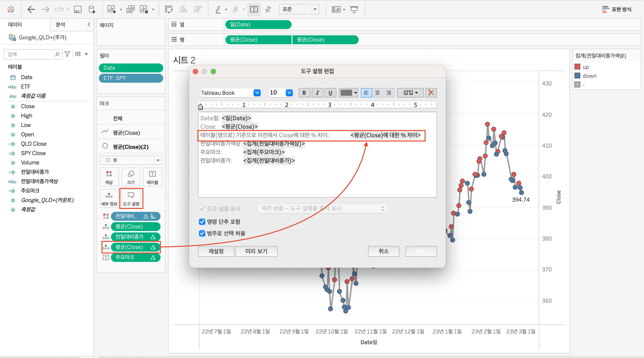The height and width of the screenshot is (358, 644).
Task: Click the Italic formatting button
Action: (x=317, y=93)
